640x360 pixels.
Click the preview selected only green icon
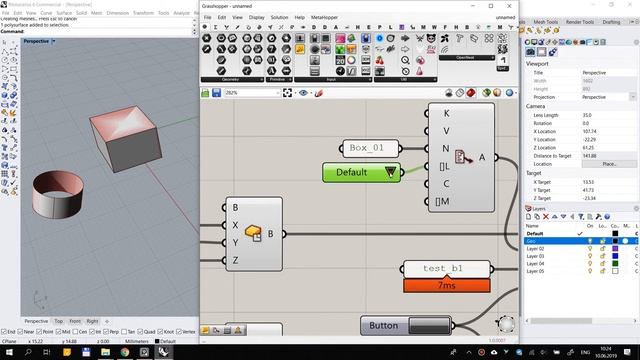coord(486,93)
